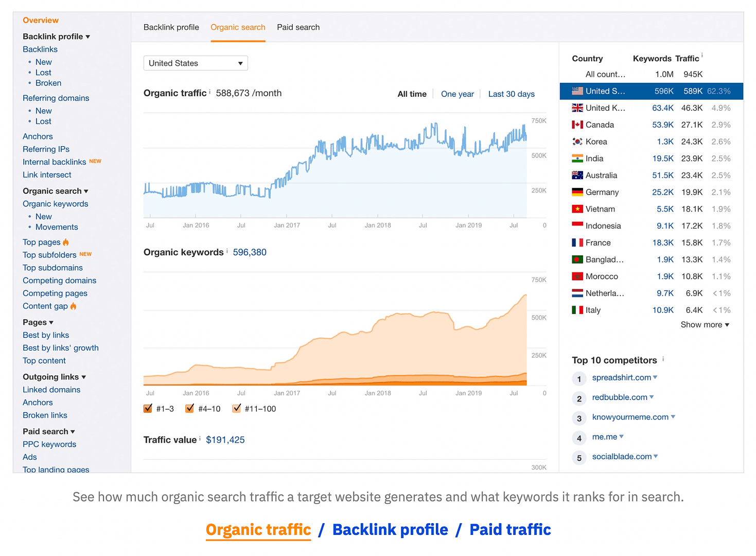Expand the dropdown beside spreadshirt.com
Screen dimensions: 756x556
(x=655, y=377)
